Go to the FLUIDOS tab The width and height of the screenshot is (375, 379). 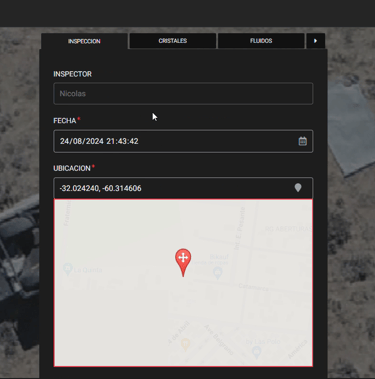point(261,41)
